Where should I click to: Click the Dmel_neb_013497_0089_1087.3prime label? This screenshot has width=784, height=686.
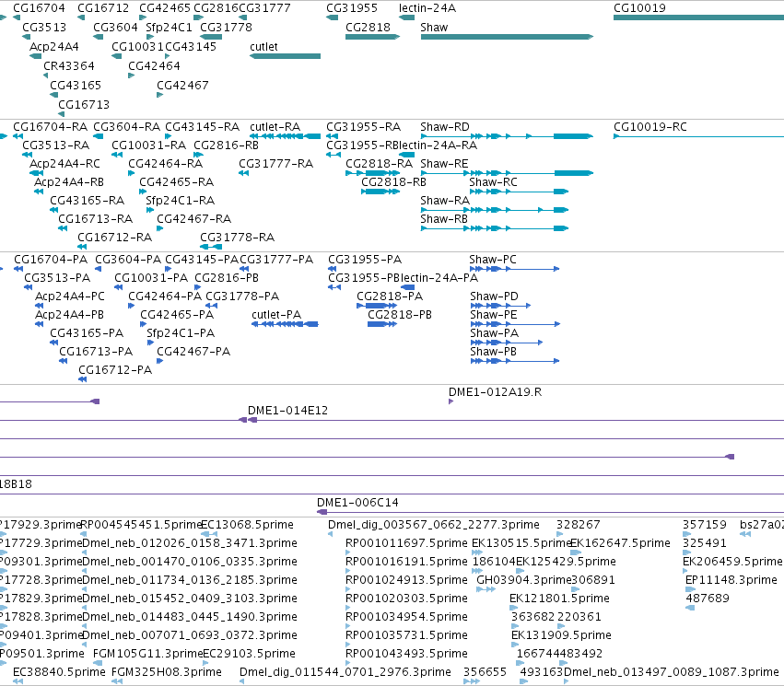click(x=671, y=672)
